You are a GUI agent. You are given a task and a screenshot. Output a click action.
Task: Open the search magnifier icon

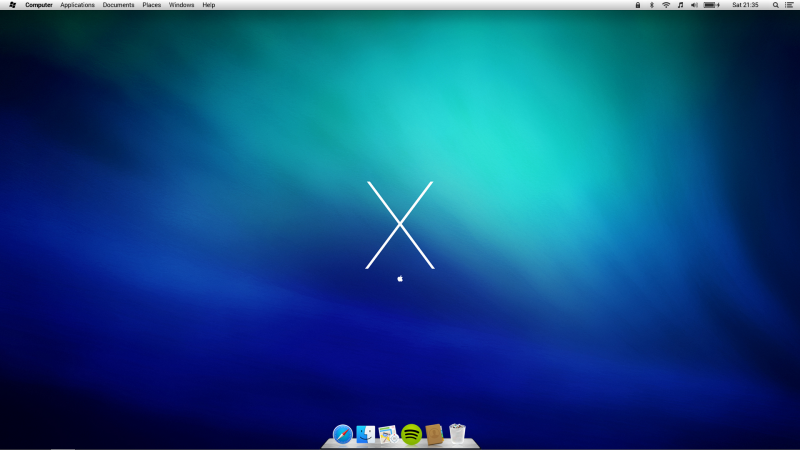coord(776,5)
